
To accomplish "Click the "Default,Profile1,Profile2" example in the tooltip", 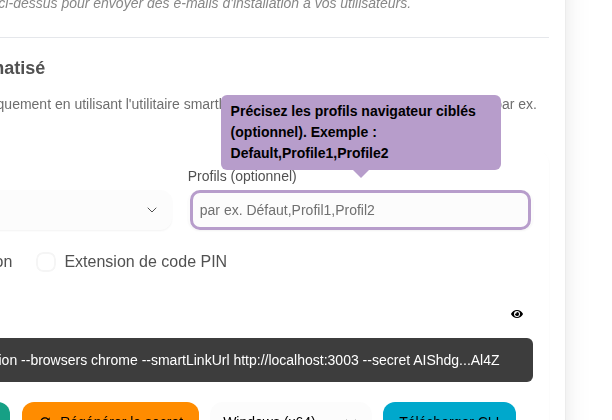I will pos(309,153).
